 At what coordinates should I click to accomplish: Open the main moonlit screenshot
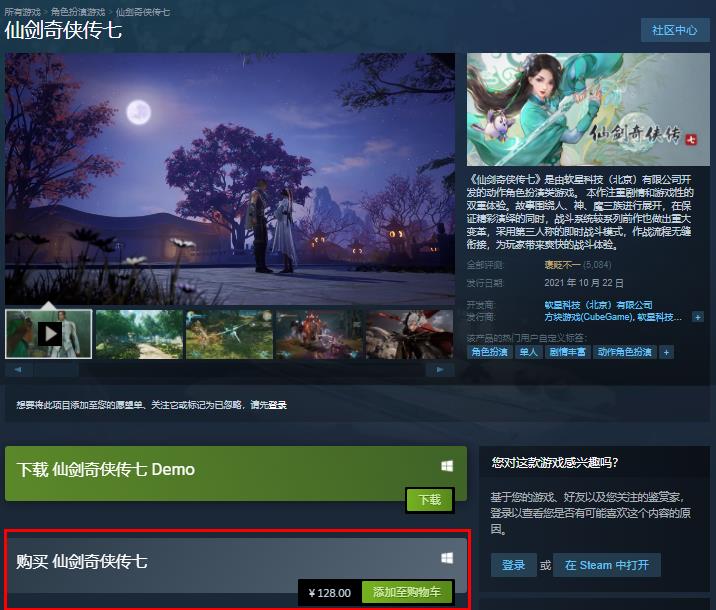tap(230, 179)
